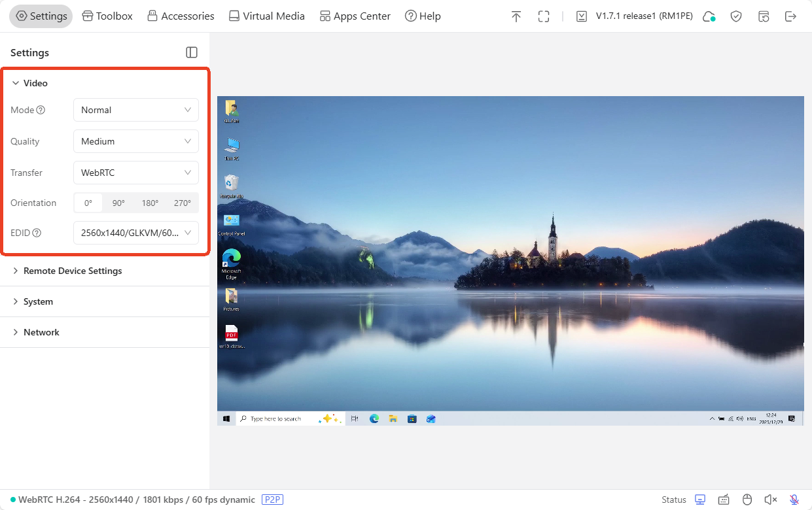This screenshot has height=510, width=812.
Task: Open the Virtual Media menu
Action: (x=266, y=16)
